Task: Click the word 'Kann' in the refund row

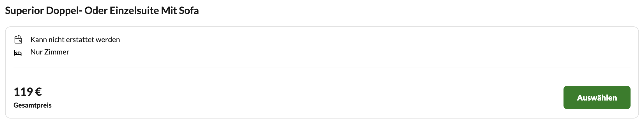Action: click(38, 40)
